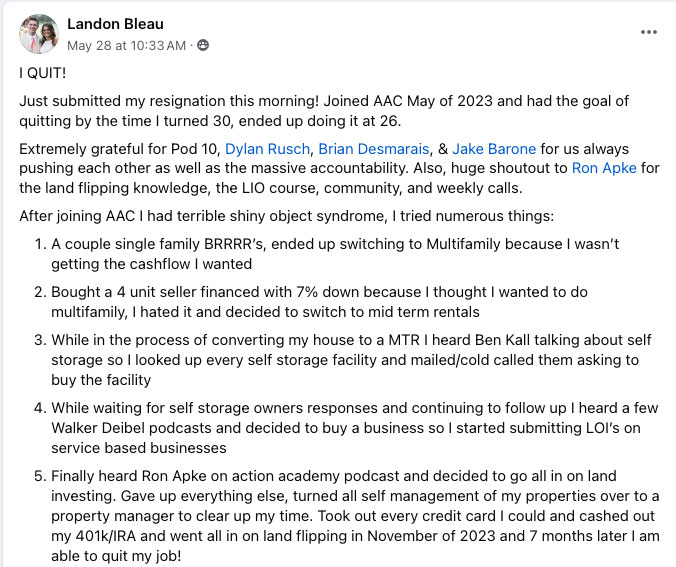Open Landon Bleau's profile picture
This screenshot has width=676, height=567.
39,33
